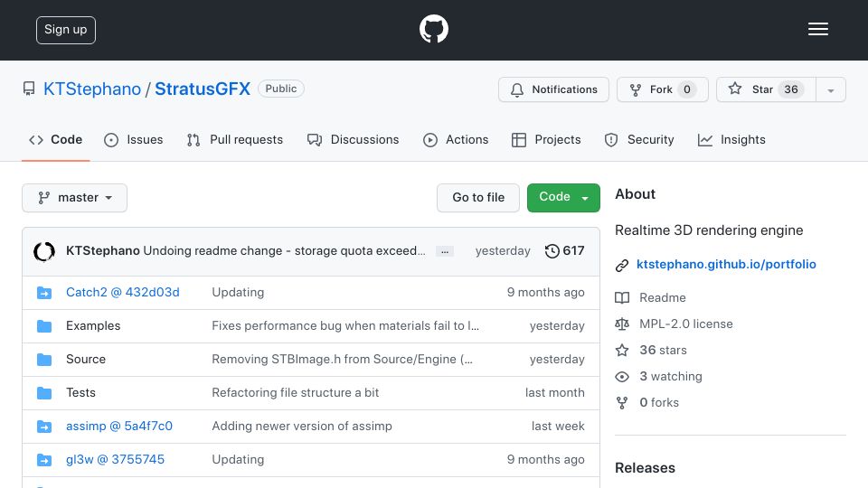View the 0 forks link
868x488 pixels.
point(659,402)
